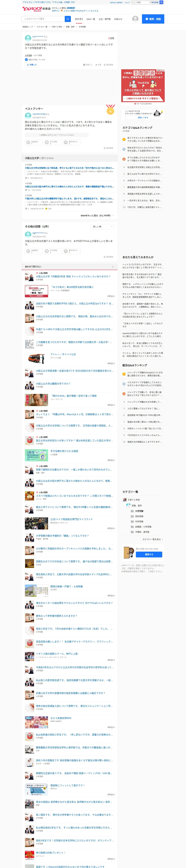Image resolution: width=186 pixels, height=868 pixels.
Task: Select the カテゴリ tab in header
Action: tap(79, 19)
